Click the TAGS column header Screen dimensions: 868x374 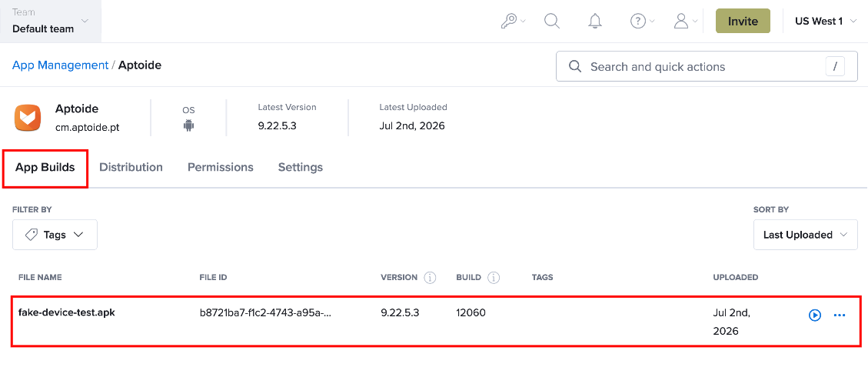(x=542, y=277)
